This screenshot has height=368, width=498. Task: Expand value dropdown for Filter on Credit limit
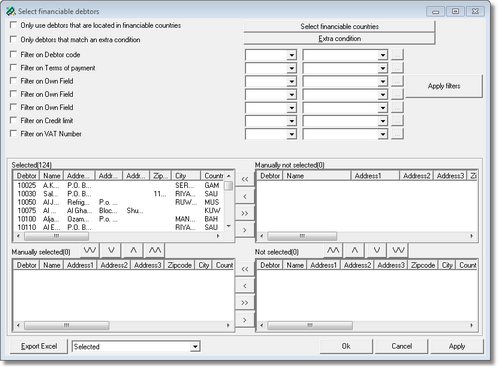pos(383,121)
